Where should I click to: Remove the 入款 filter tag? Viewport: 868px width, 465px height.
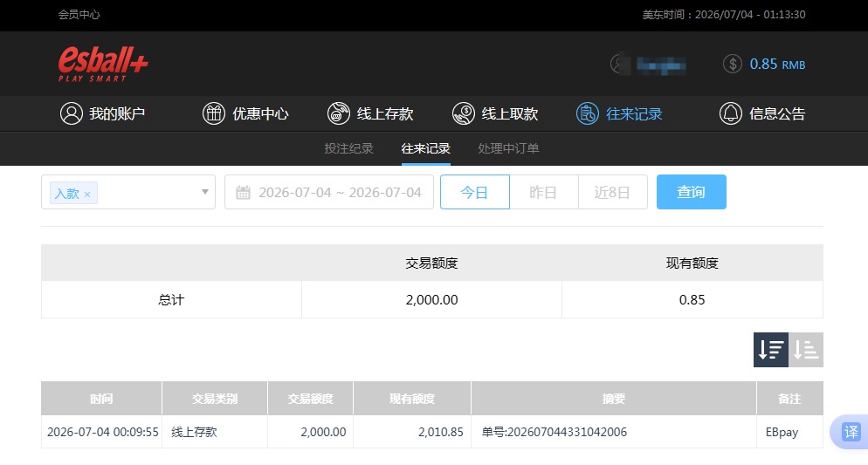pyautogui.click(x=87, y=194)
